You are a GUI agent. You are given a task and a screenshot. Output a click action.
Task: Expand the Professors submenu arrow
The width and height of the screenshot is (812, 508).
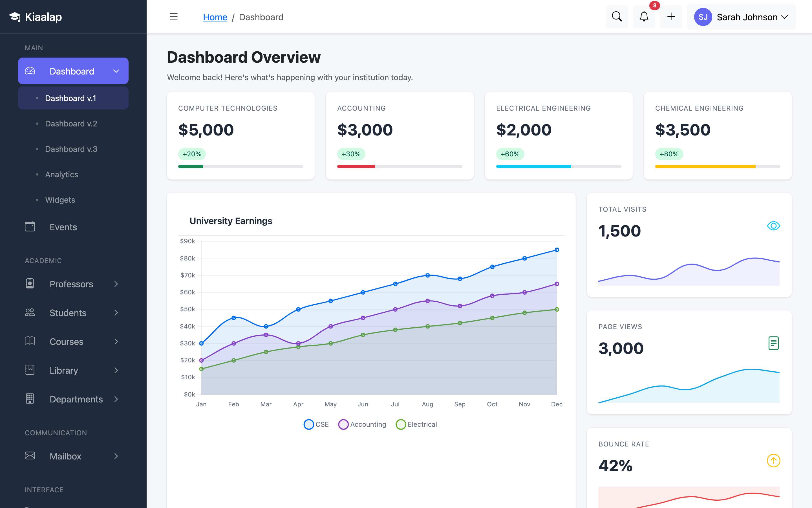(x=116, y=284)
